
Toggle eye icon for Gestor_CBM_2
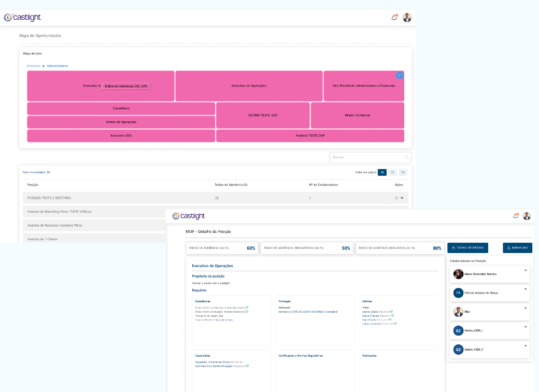(x=526, y=345)
